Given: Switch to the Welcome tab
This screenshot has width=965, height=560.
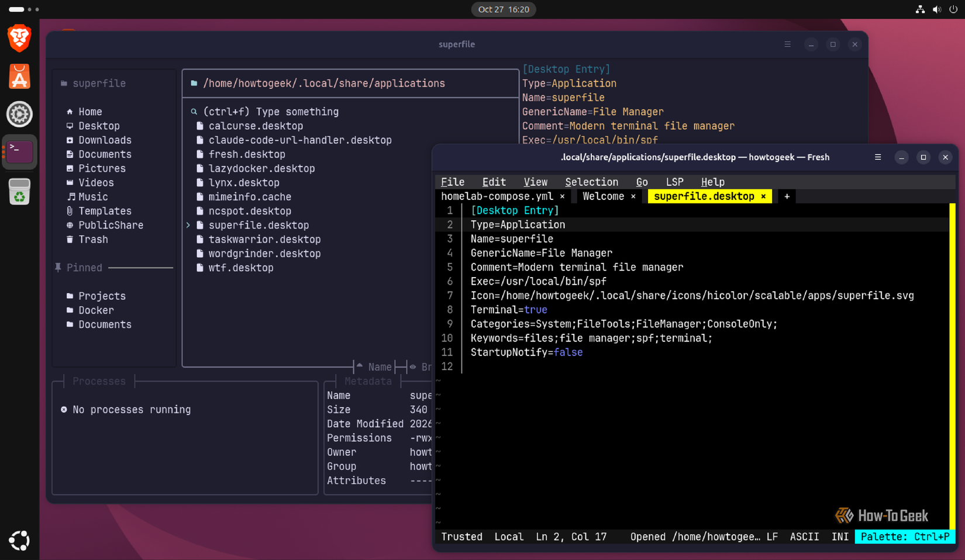Looking at the screenshot, I should click(x=603, y=196).
